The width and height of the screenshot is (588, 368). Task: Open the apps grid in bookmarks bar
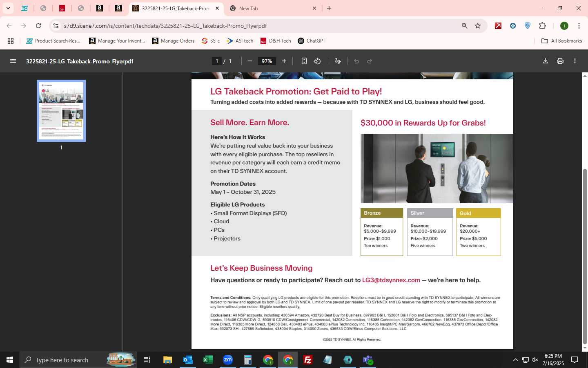coord(11,41)
